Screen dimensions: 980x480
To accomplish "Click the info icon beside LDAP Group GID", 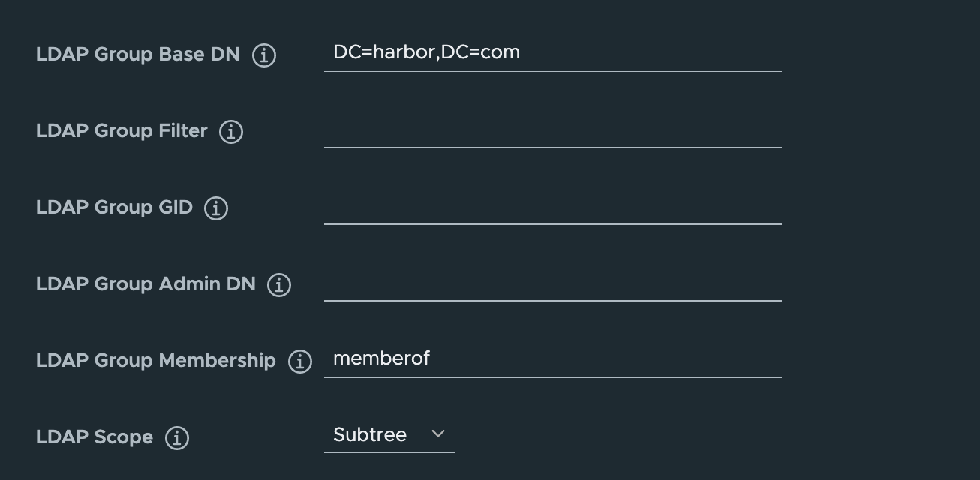I will [x=215, y=208].
